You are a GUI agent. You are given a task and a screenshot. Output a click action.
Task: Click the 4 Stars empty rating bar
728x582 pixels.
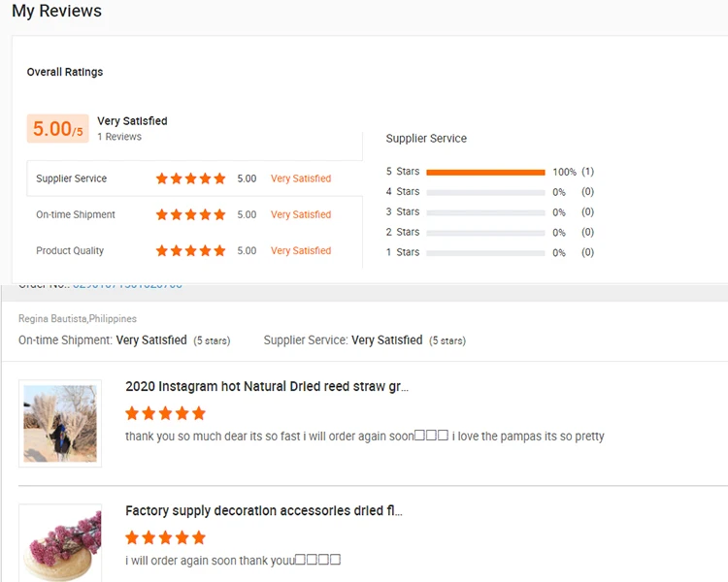(485, 192)
